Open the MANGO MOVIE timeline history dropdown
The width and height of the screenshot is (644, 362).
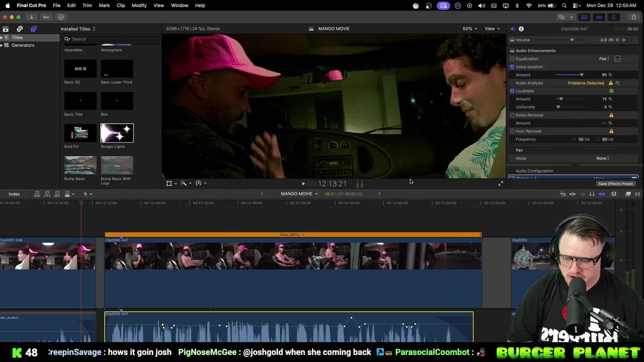tap(299, 194)
